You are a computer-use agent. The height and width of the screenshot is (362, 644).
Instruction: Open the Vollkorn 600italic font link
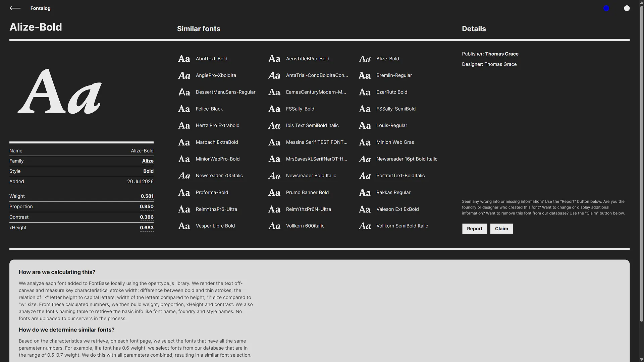point(305,226)
